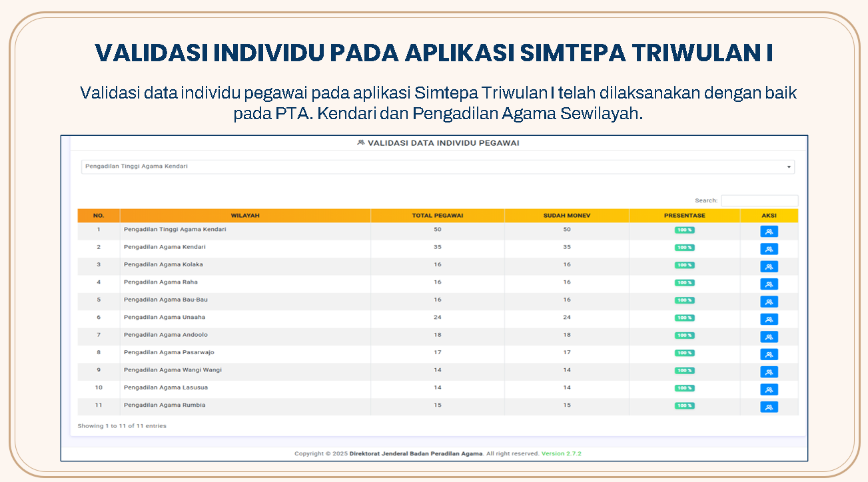Click row text Pengadilan Agama Andoolo

pos(165,335)
